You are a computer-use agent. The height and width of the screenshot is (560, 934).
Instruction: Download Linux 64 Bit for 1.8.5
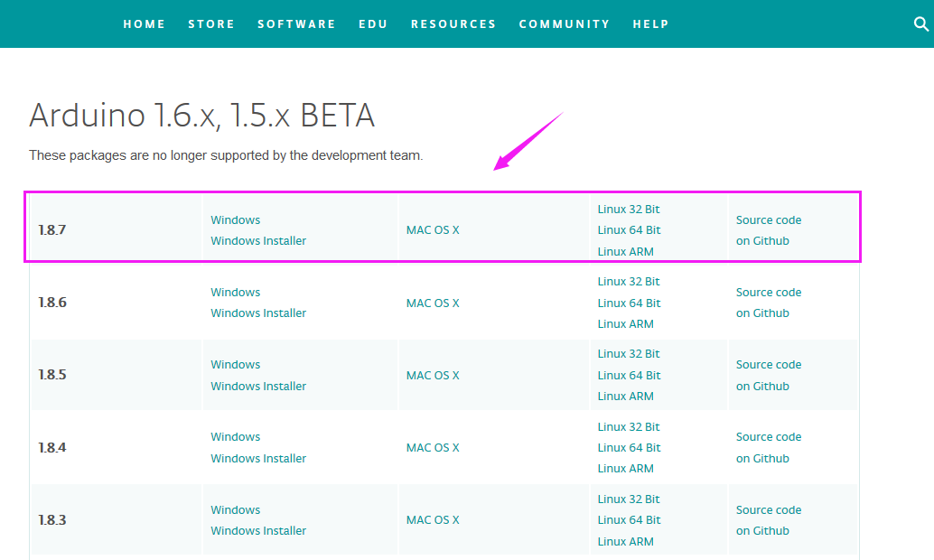pos(629,376)
